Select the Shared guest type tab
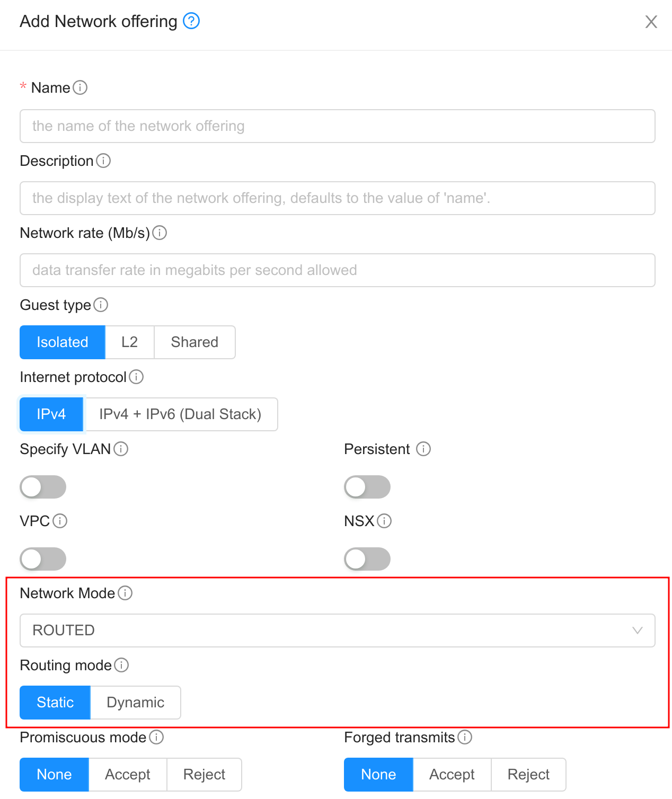This screenshot has height=799, width=672. [x=194, y=342]
